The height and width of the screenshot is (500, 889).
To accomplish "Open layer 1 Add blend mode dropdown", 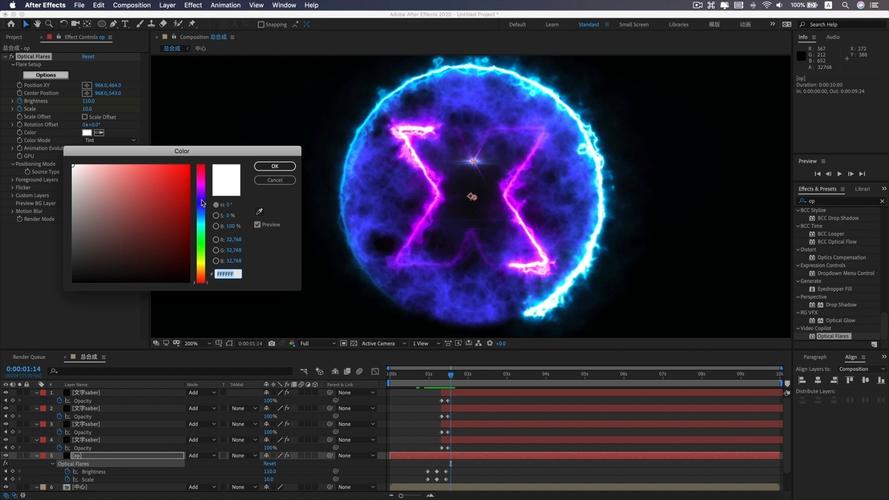I will coord(201,392).
